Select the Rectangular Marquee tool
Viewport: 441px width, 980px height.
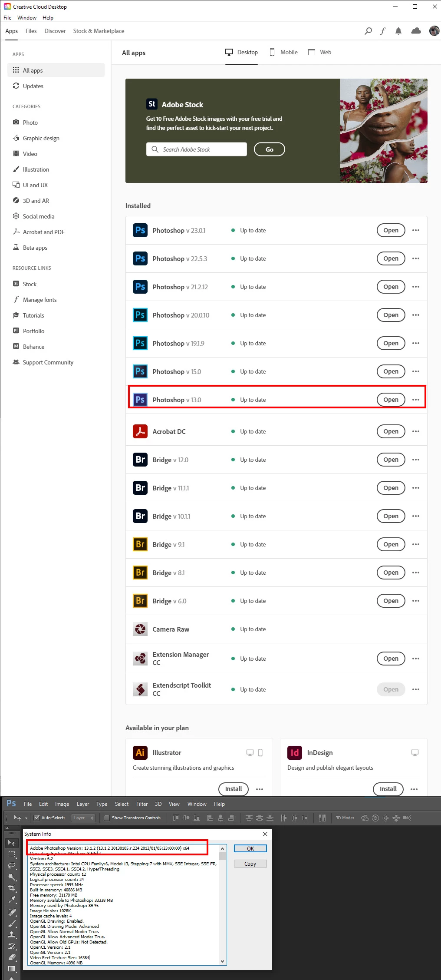coord(12,854)
